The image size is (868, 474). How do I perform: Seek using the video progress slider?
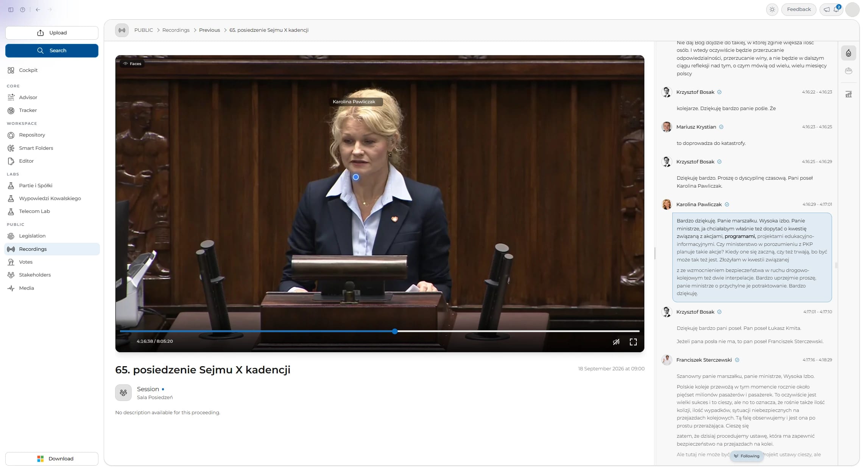click(x=380, y=331)
